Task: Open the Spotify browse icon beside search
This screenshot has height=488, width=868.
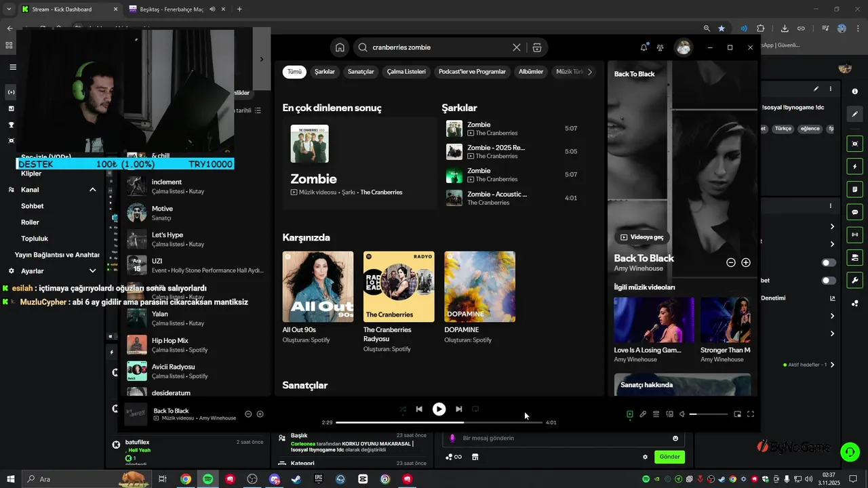Action: point(537,47)
